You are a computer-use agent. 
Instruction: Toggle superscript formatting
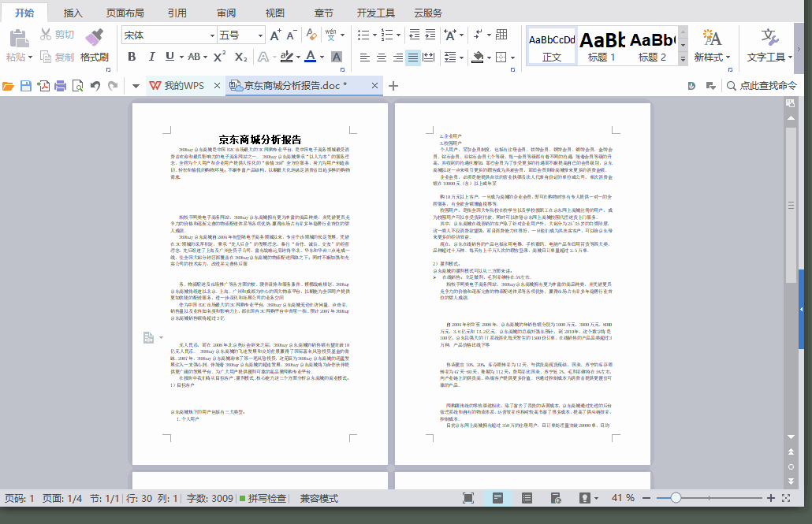click(x=220, y=57)
